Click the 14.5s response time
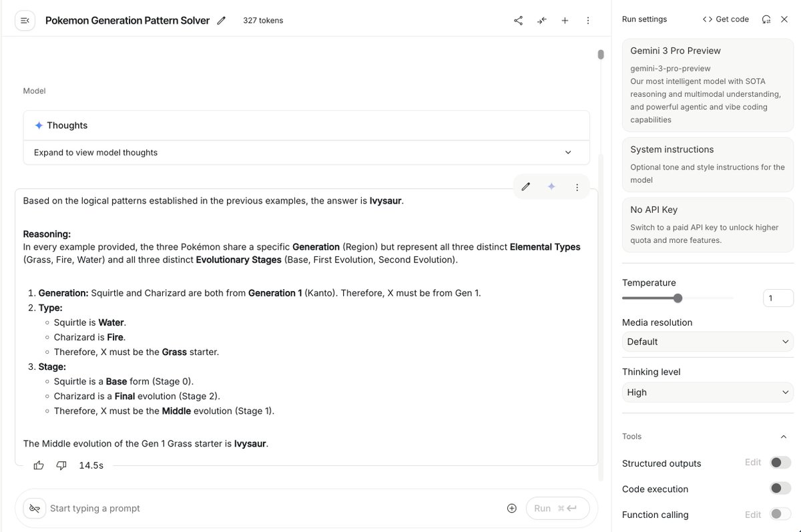 (x=91, y=465)
